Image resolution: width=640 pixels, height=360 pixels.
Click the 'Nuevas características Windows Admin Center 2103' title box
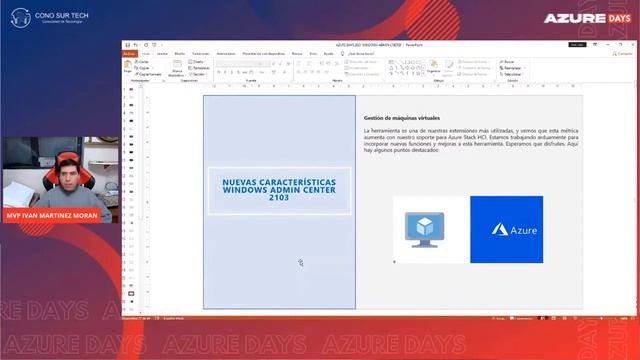[x=279, y=190]
